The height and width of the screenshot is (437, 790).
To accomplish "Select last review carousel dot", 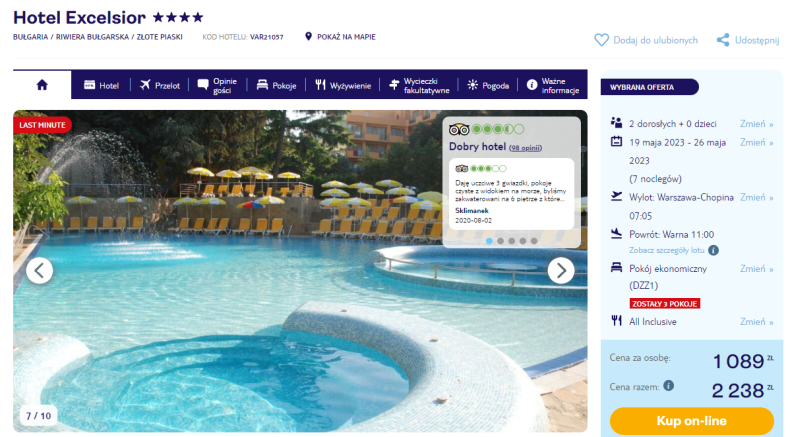I will coord(534,241).
